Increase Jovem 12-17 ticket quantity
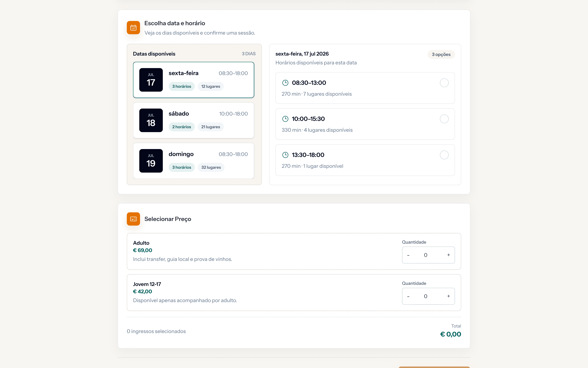 click(449, 296)
